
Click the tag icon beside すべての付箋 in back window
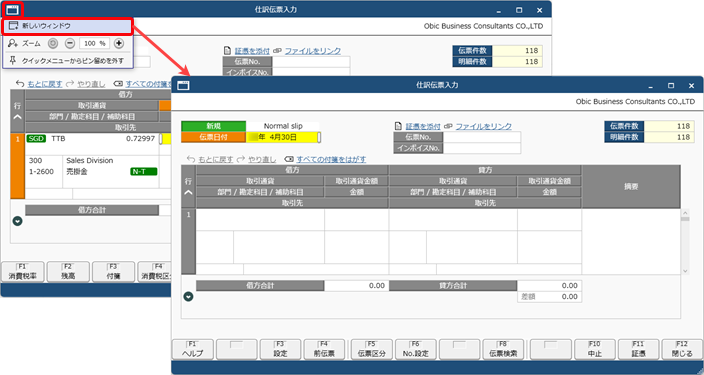(118, 84)
